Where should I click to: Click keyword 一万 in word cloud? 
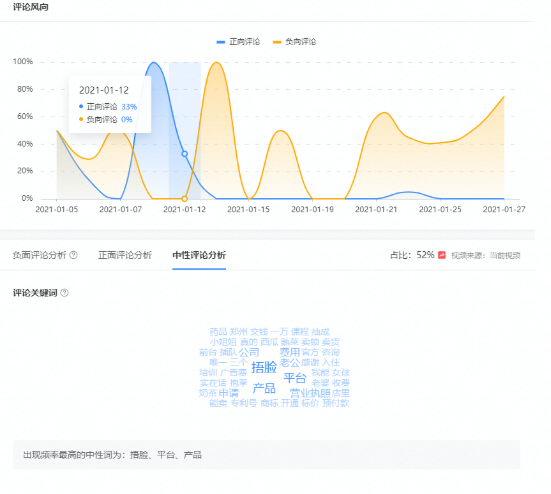[280, 332]
